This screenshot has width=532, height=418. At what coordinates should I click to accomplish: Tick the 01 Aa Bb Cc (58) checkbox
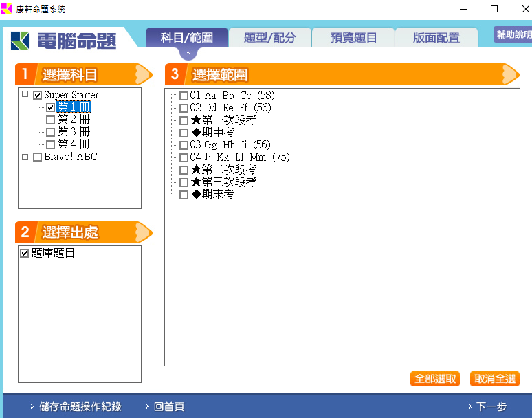(x=184, y=96)
